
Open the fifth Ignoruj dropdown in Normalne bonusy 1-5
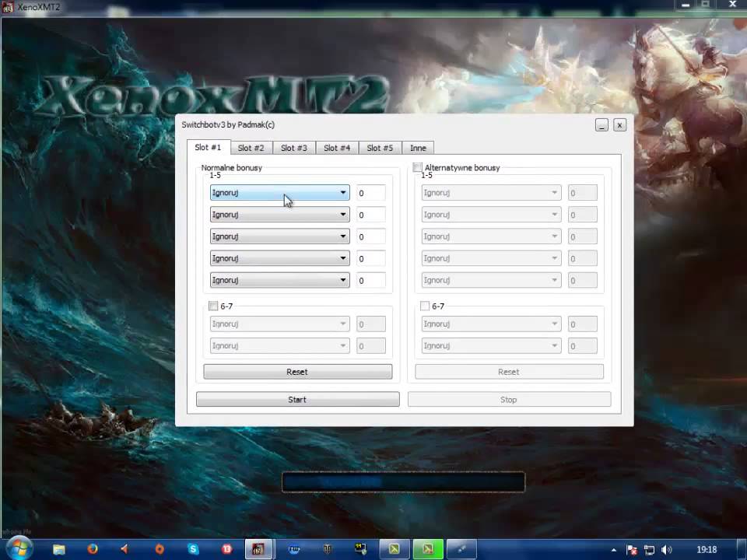pos(279,280)
